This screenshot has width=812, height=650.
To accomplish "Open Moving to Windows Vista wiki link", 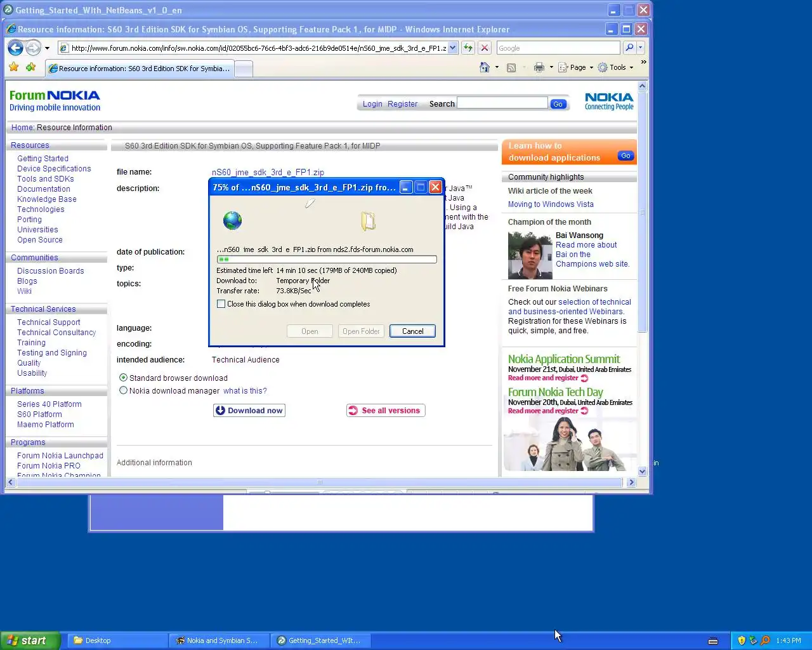I will tap(551, 204).
